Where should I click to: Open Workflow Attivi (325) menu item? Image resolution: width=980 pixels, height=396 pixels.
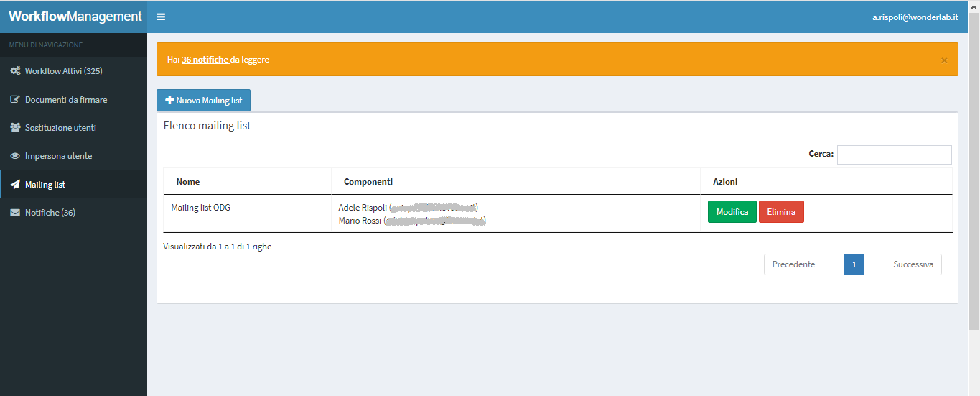pyautogui.click(x=63, y=71)
